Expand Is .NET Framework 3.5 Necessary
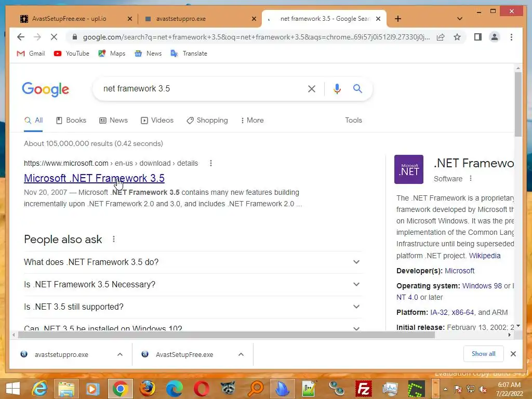The height and width of the screenshot is (399, 532). coord(193,284)
